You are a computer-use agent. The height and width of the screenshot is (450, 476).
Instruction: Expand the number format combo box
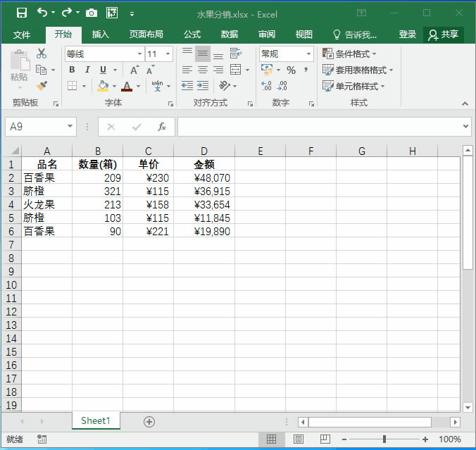[308, 54]
